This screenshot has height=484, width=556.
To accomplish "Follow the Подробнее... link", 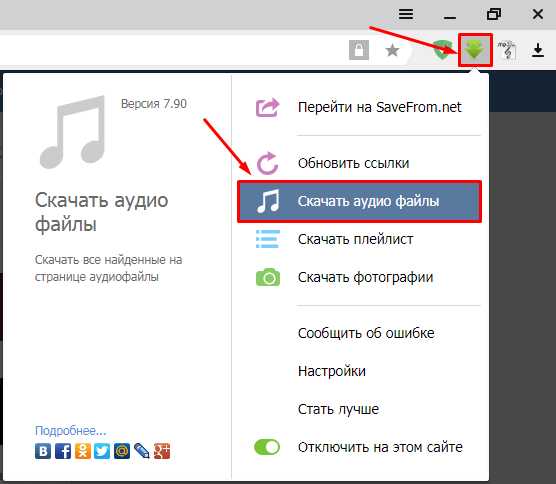I will (x=71, y=430).
